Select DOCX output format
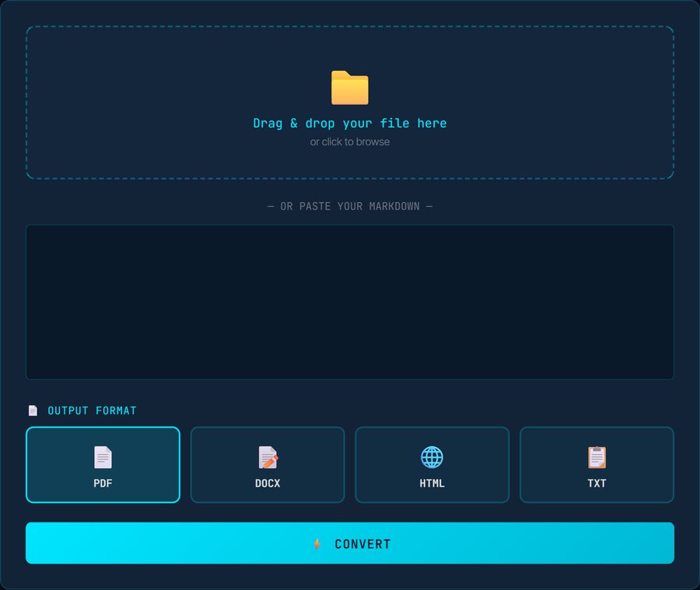Image resolution: width=700 pixels, height=590 pixels. 268,465
